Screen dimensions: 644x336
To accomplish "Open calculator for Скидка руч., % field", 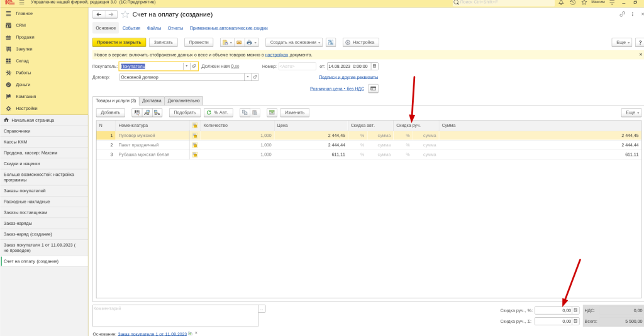I will point(575,310).
